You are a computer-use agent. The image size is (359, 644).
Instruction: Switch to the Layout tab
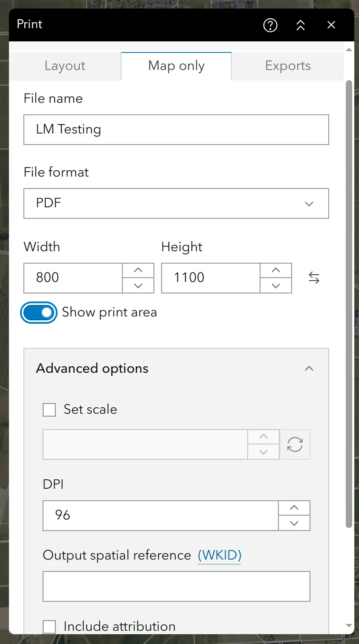pyautogui.click(x=65, y=66)
